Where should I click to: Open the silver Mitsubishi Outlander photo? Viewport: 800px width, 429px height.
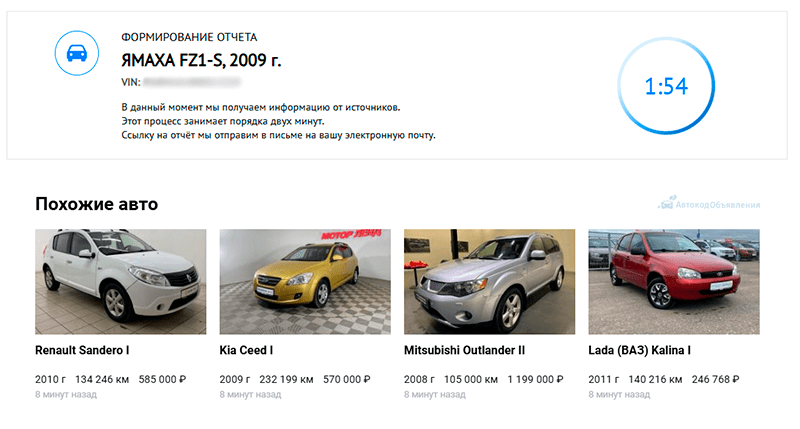(x=489, y=282)
